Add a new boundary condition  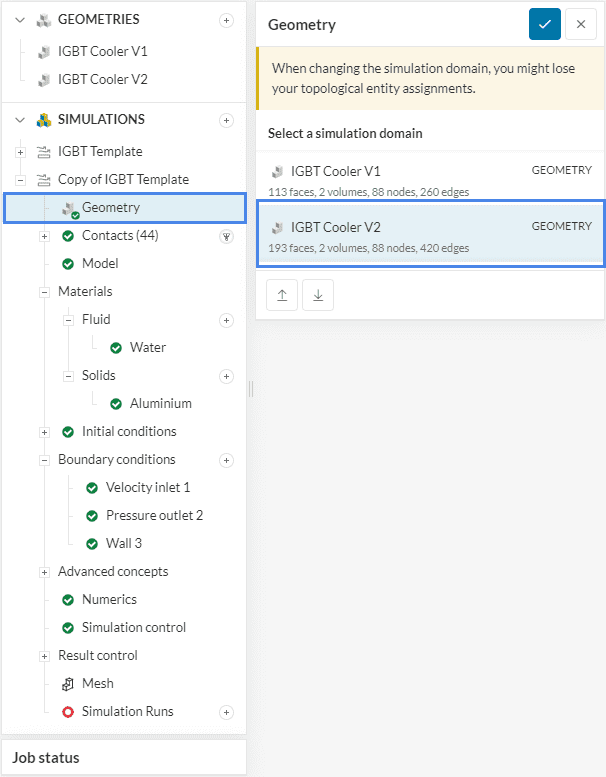click(226, 460)
